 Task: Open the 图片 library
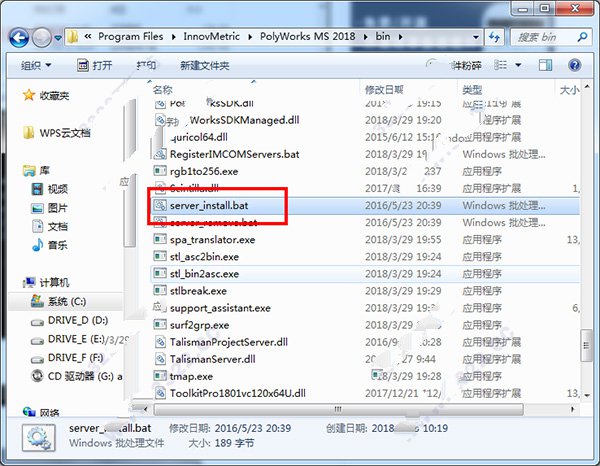49,208
